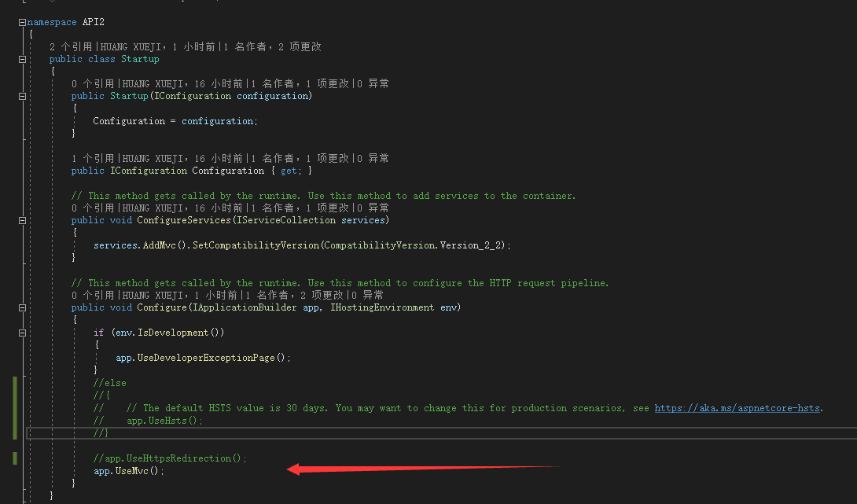
Task: Collapse the namespace API2 region
Action: (23, 23)
